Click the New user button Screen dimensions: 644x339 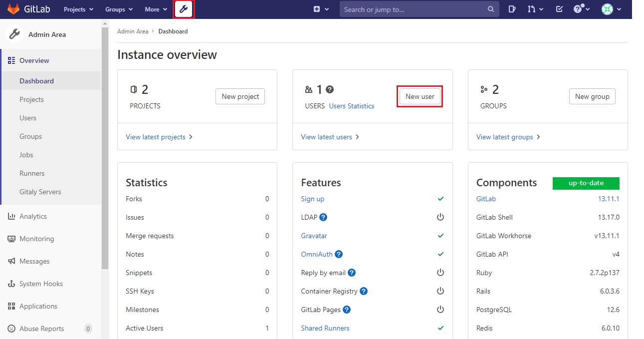420,96
